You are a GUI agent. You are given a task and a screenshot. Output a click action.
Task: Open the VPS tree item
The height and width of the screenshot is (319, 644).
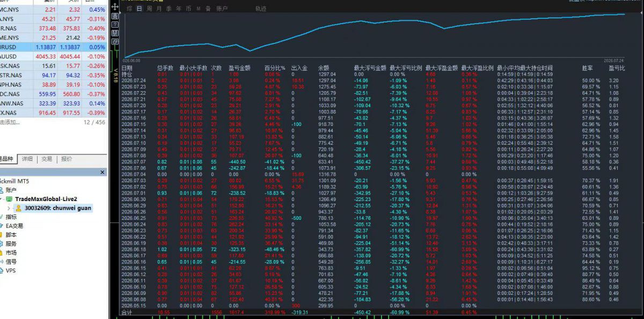(x=11, y=271)
